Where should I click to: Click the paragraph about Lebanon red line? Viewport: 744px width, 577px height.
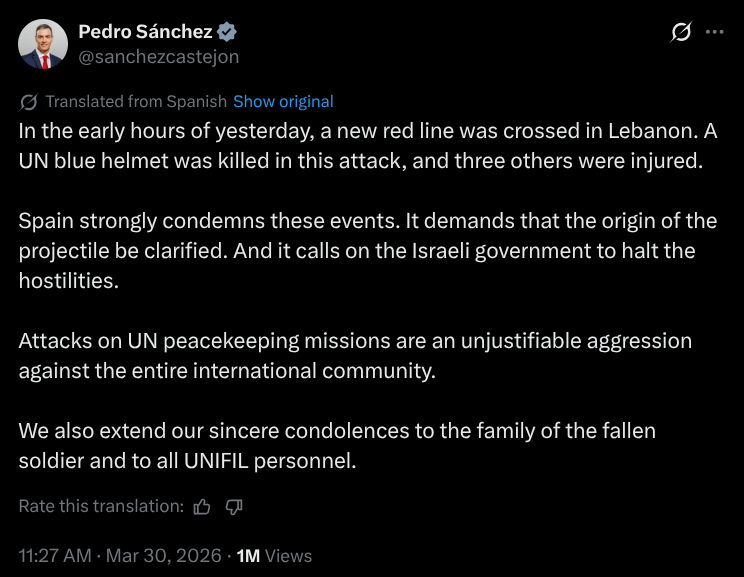[360, 146]
